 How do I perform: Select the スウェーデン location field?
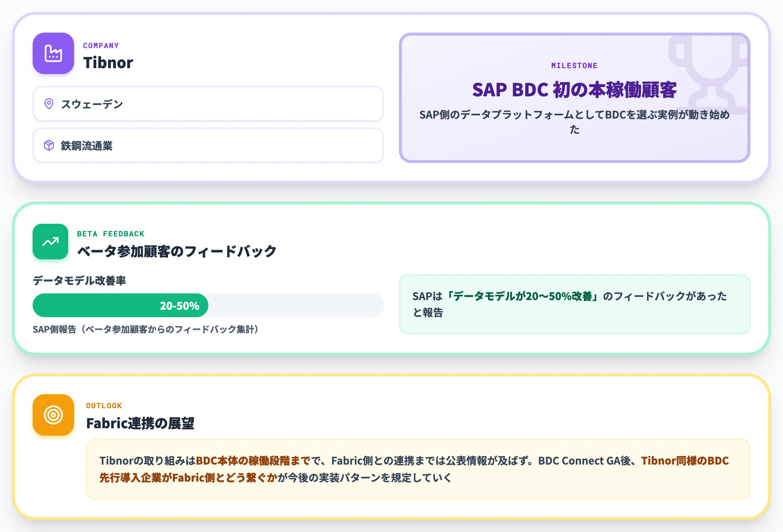[x=208, y=104]
